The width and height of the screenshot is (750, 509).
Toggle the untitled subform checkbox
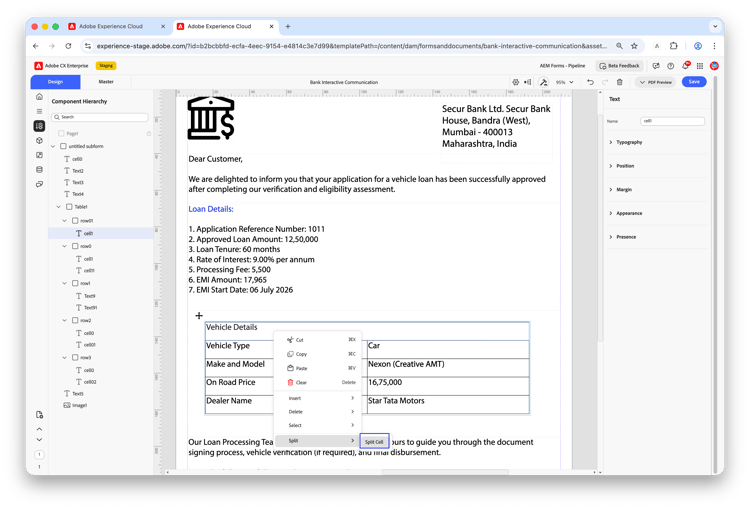coord(63,146)
